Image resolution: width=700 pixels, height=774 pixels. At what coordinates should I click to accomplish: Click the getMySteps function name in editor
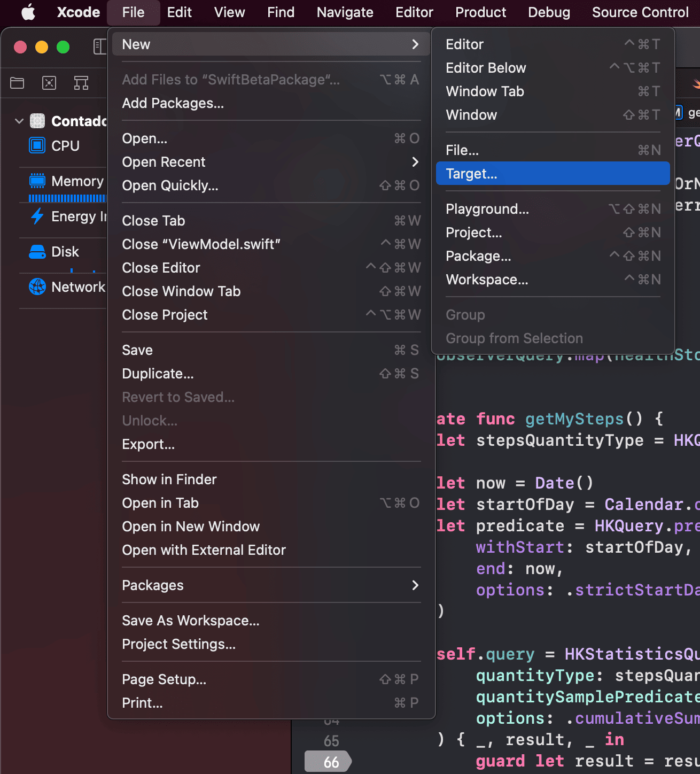click(x=574, y=419)
